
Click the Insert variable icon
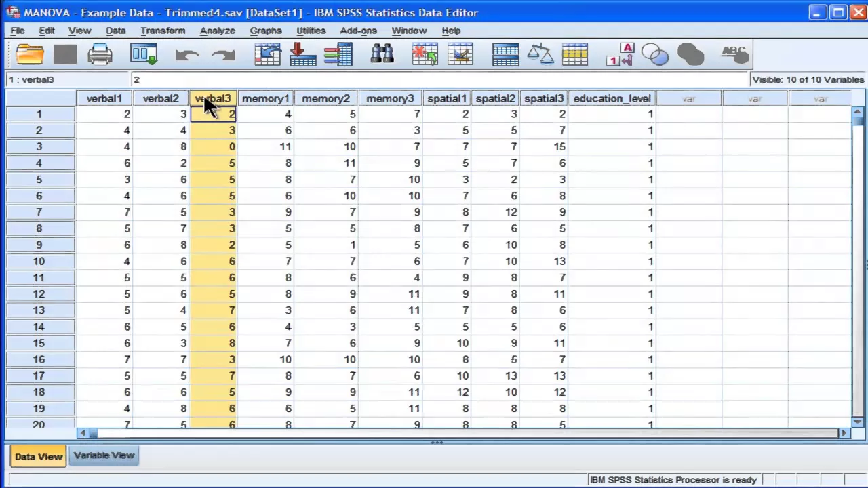click(460, 54)
